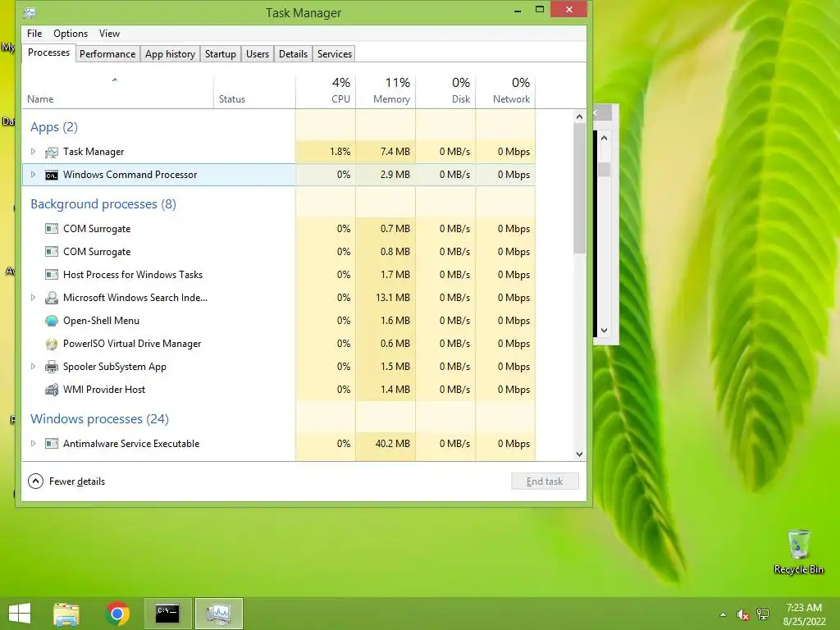The width and height of the screenshot is (840, 630).
Task: Click scroll up arrow in background window
Action: coord(605,138)
